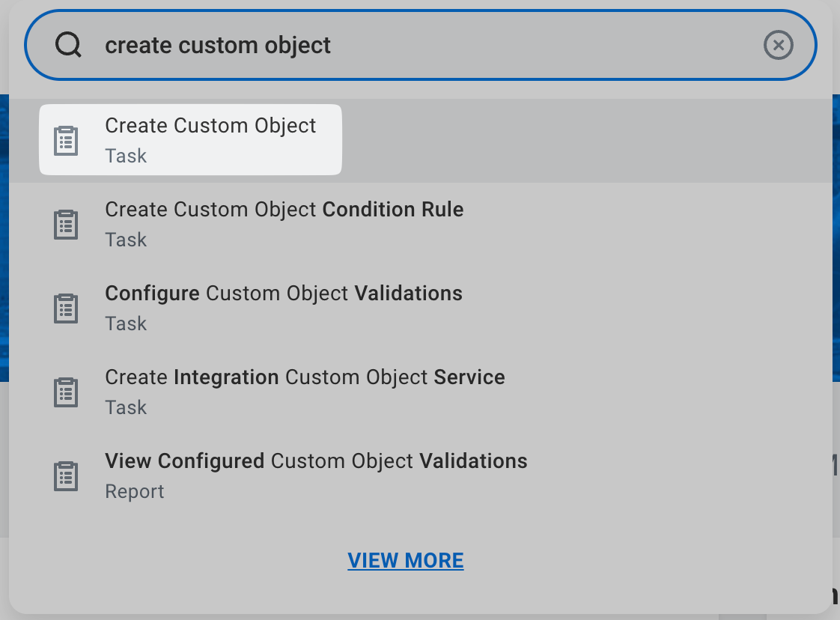Click 'Task' label under Create Integration result
840x620 pixels.
click(x=126, y=408)
